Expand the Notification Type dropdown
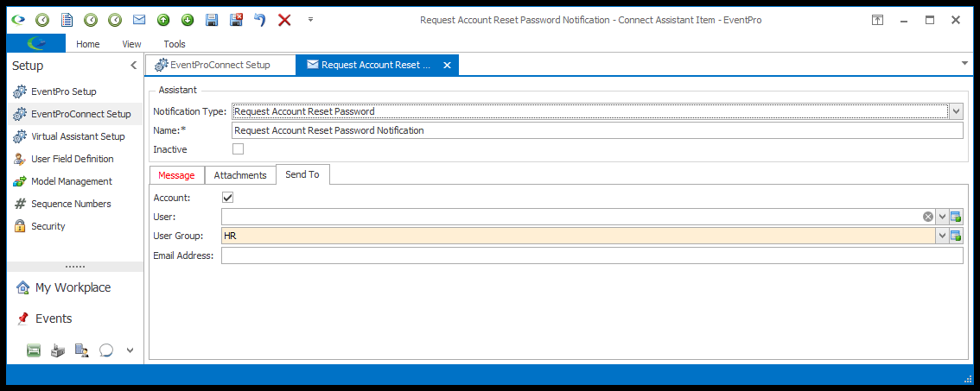 (x=957, y=112)
